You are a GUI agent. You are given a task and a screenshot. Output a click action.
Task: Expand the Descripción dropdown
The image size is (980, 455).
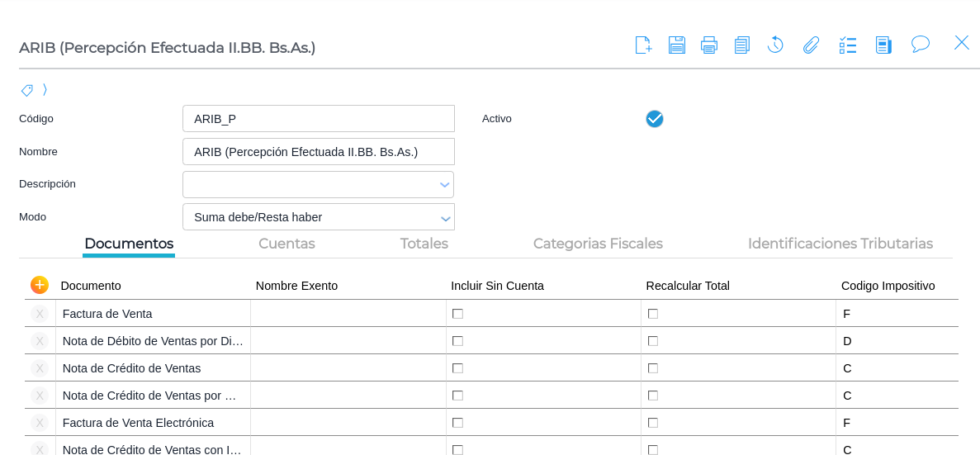tap(444, 185)
